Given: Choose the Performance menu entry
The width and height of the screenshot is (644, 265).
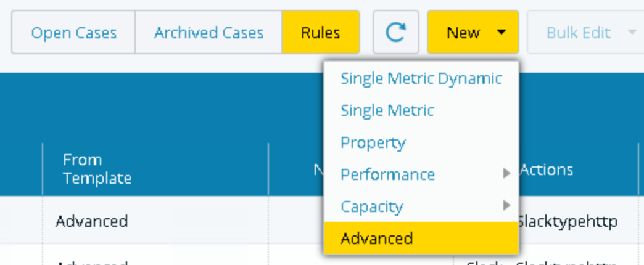Looking at the screenshot, I should 387,174.
